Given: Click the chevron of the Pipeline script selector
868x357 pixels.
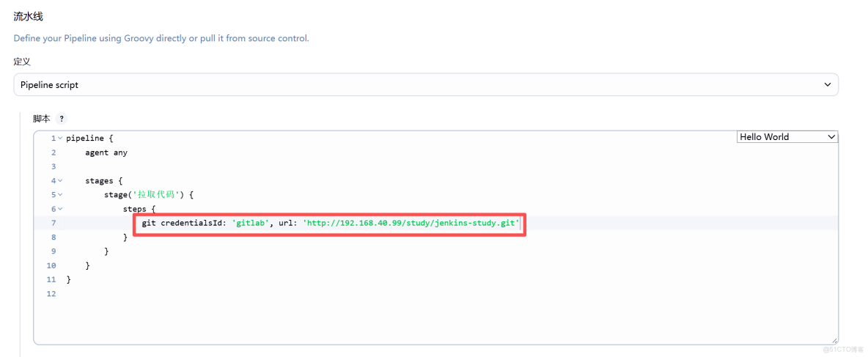Looking at the screenshot, I should click(x=828, y=85).
